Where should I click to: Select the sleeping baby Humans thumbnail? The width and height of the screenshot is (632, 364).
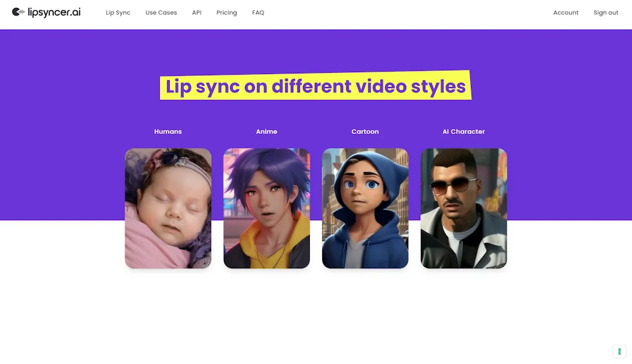pos(168,207)
